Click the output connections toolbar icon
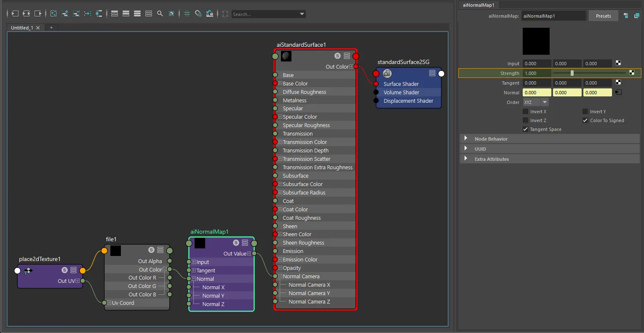 click(38, 14)
